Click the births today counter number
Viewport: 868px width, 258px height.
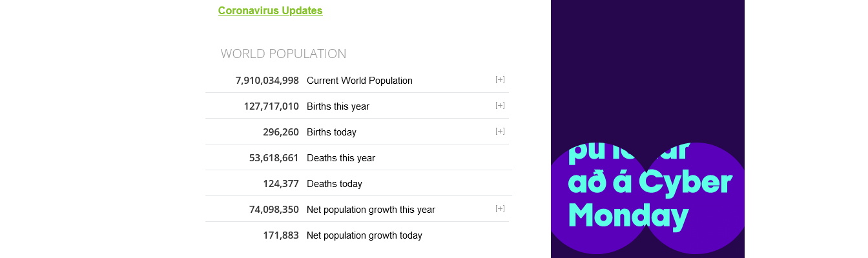(280, 132)
